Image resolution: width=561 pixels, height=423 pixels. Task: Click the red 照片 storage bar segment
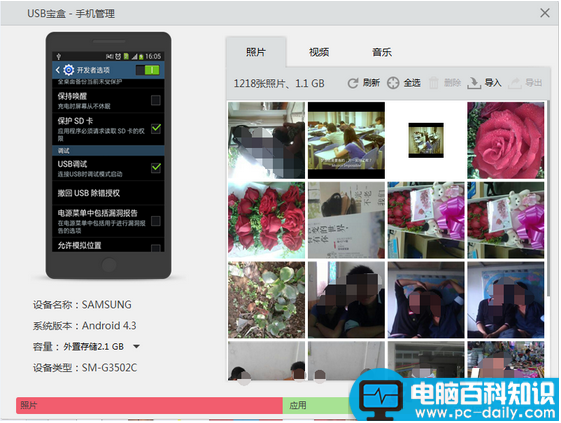[149, 405]
